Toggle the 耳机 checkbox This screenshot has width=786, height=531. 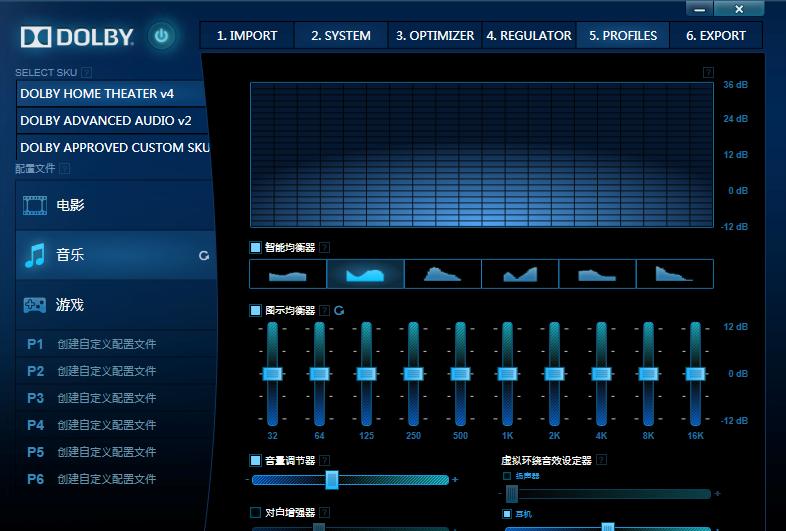(x=507, y=513)
